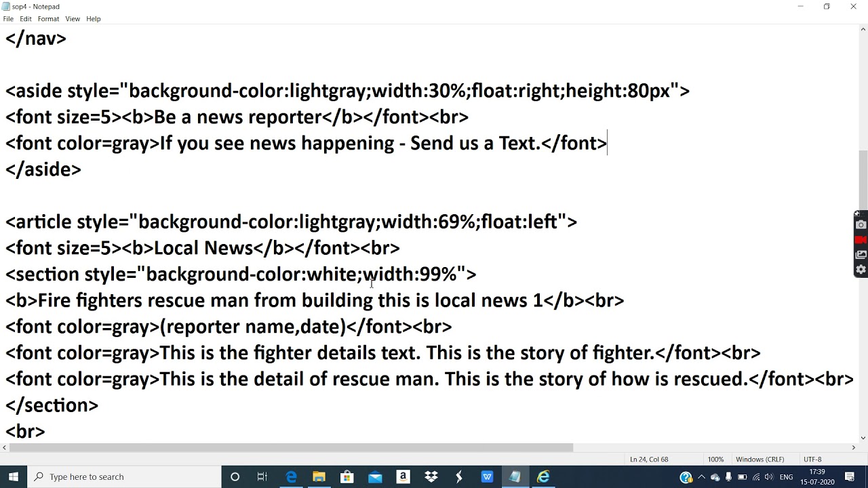Click the vertical scrollbar up arrow
The width and height of the screenshot is (868, 488).
(863, 30)
